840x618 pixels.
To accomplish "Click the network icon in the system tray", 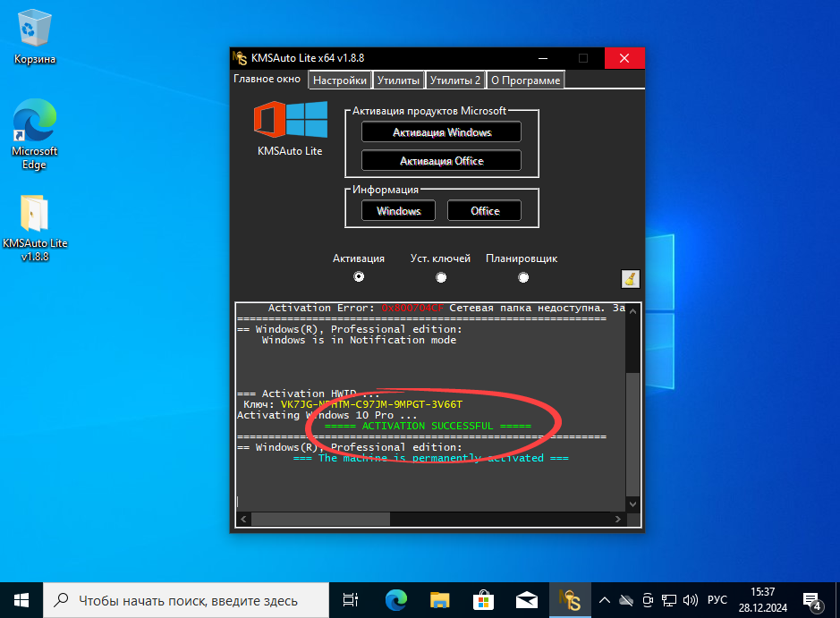I will (x=669, y=599).
